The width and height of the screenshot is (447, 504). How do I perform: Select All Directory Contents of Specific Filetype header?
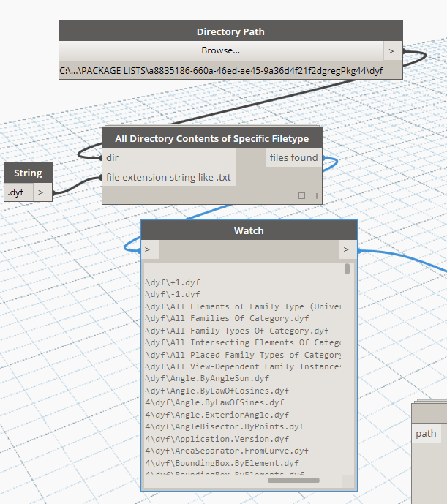[x=212, y=138]
